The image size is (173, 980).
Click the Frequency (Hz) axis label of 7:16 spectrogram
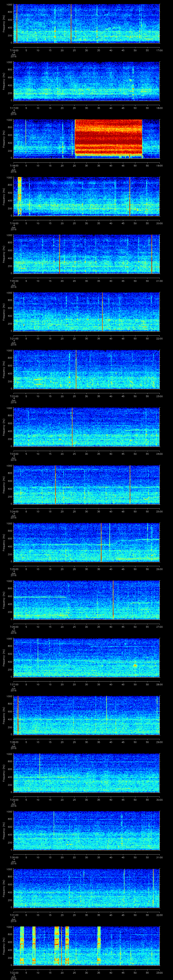point(4,24)
